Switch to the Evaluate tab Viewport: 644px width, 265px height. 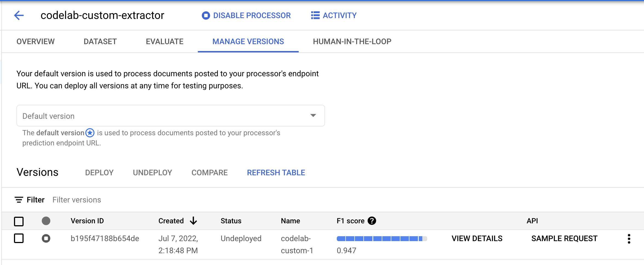point(164,42)
